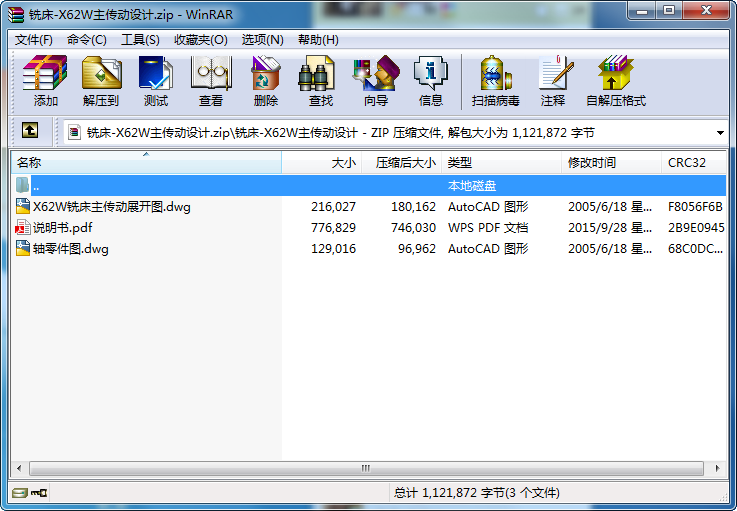Click the Comment (注释) notepad icon
The width and height of the screenshot is (737, 511).
click(556, 73)
